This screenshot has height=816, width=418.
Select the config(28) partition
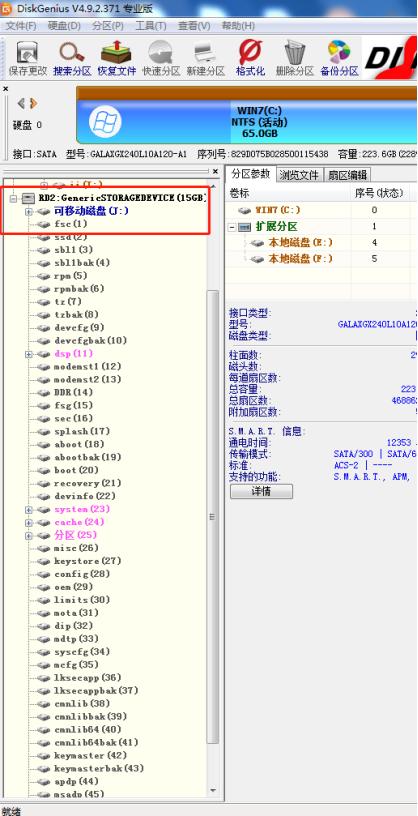(82, 574)
